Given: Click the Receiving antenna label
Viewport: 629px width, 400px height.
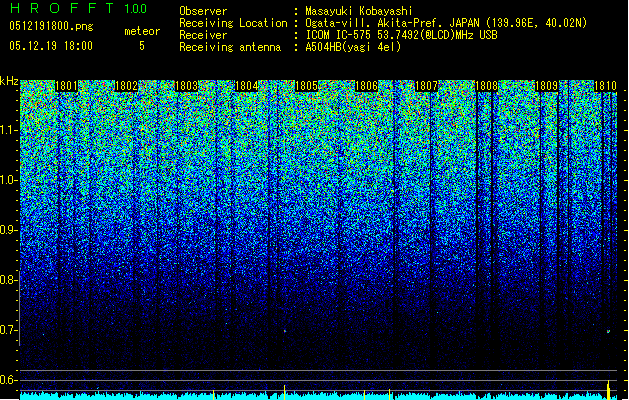Looking at the screenshot, I should coord(230,47).
